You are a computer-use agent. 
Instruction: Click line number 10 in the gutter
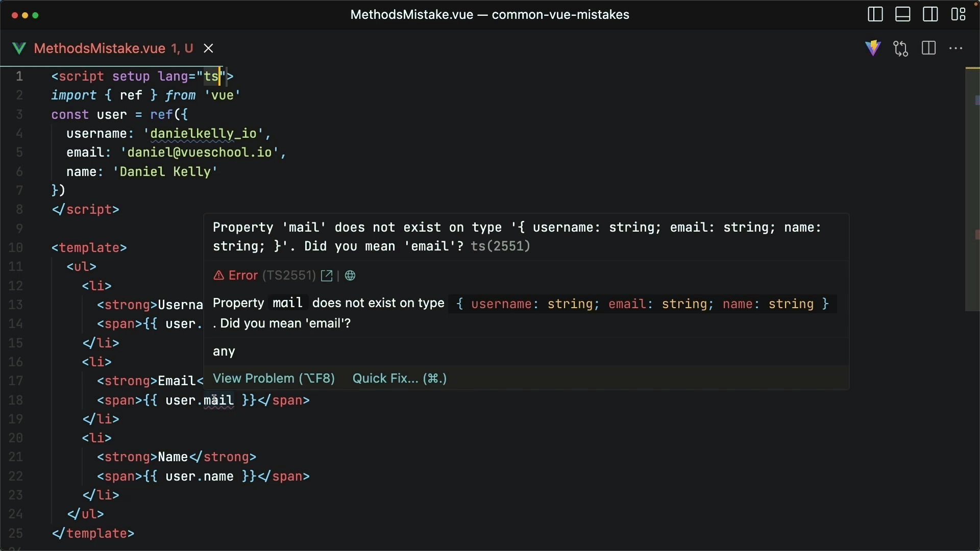click(x=16, y=248)
